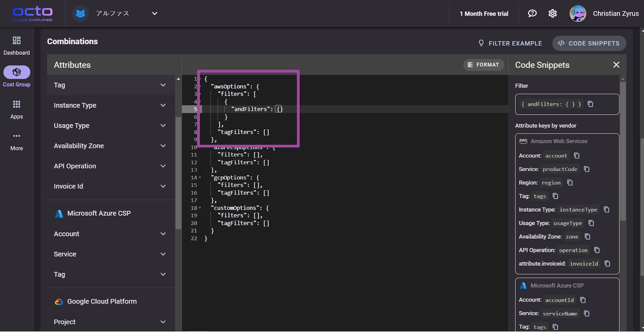Click Christian Zyrus profile avatar
The image size is (644, 332).
pyautogui.click(x=578, y=14)
